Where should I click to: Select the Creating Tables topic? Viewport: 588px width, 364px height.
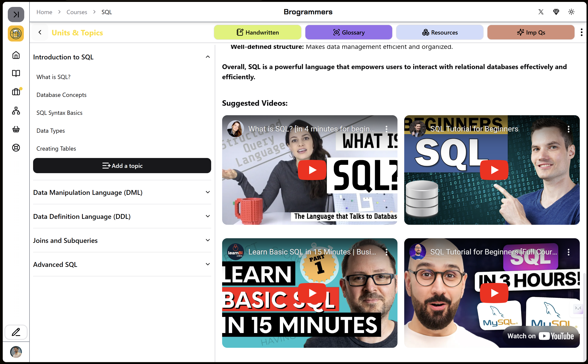click(x=56, y=149)
